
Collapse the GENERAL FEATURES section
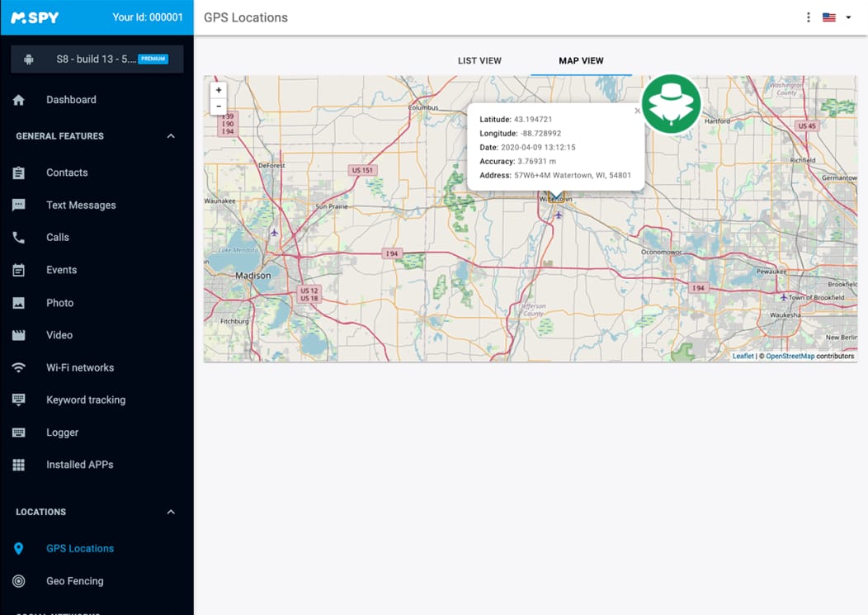click(171, 136)
